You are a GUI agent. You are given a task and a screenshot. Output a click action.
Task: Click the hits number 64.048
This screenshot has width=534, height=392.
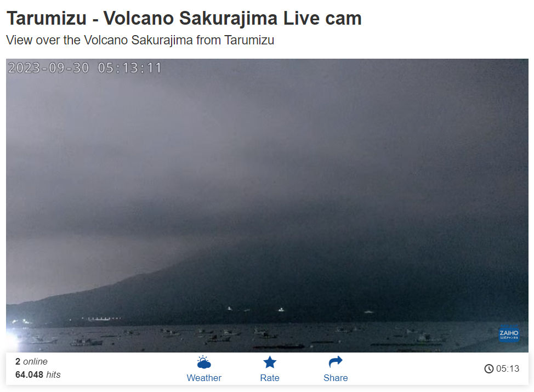(29, 374)
